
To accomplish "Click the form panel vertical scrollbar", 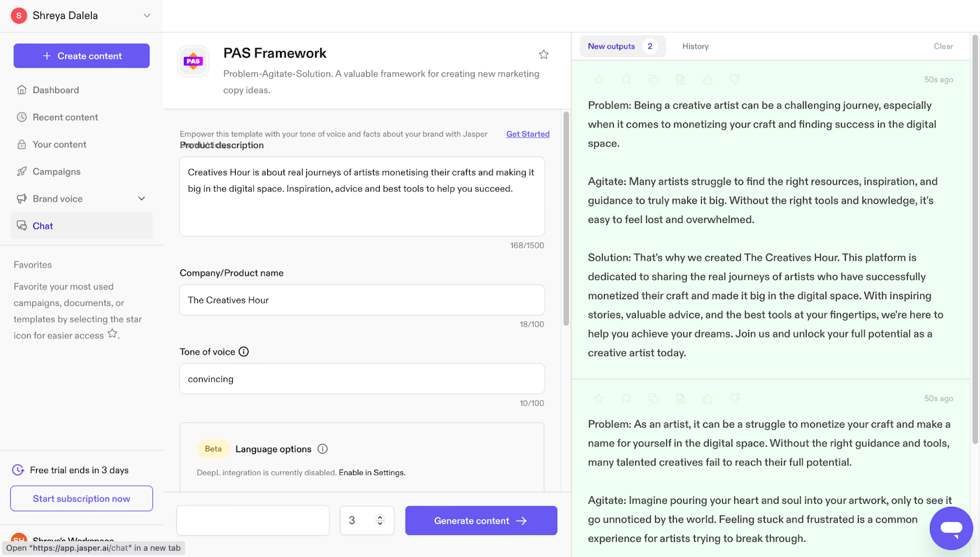I will 566,219.
